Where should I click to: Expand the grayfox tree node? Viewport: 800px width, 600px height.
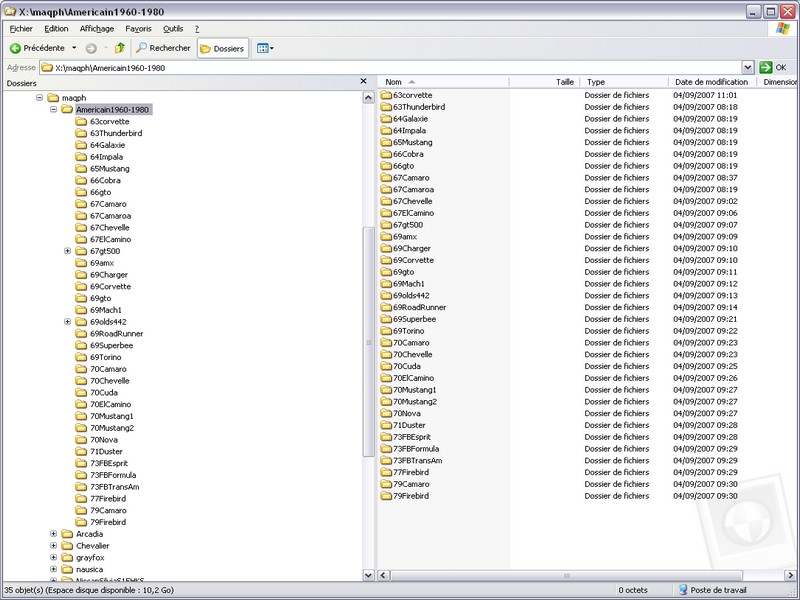53,557
